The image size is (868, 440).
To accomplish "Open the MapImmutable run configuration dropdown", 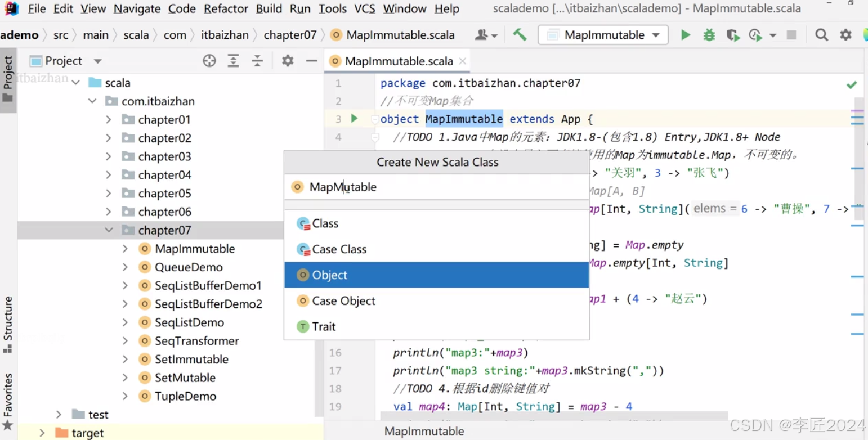I will (x=603, y=35).
